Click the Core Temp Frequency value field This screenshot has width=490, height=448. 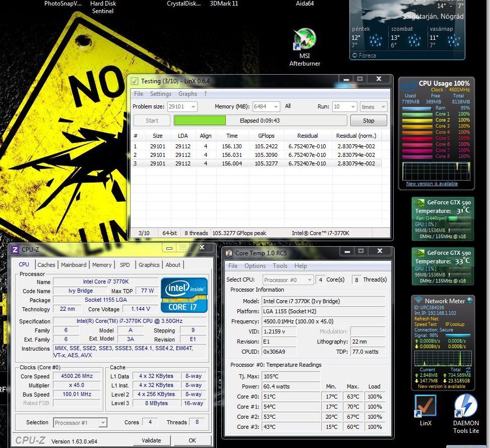tap(324, 321)
